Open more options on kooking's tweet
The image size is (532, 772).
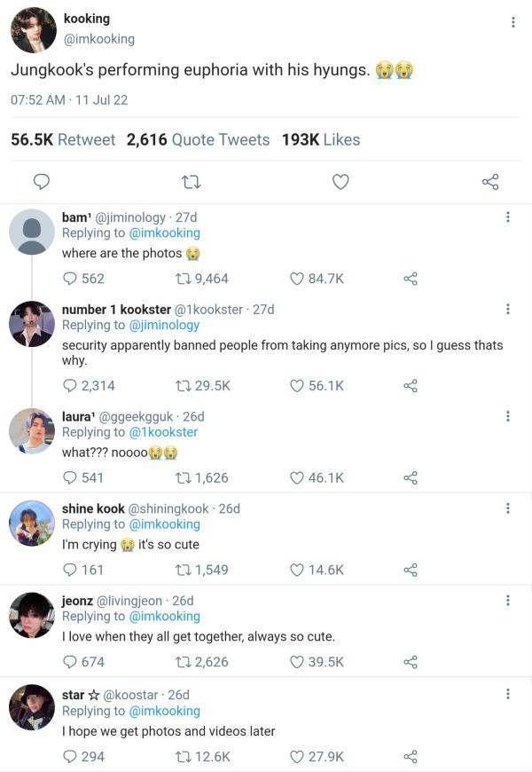point(512,22)
